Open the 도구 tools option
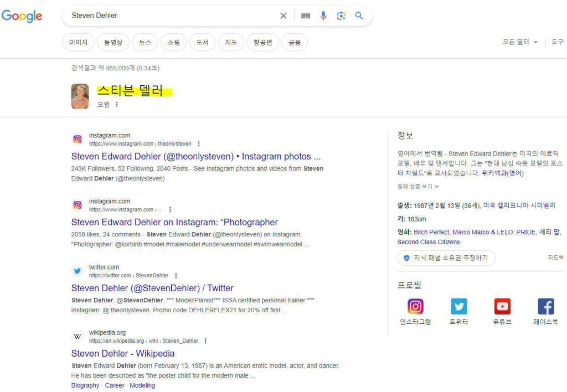Screen dimensions: 567x392 557,42
